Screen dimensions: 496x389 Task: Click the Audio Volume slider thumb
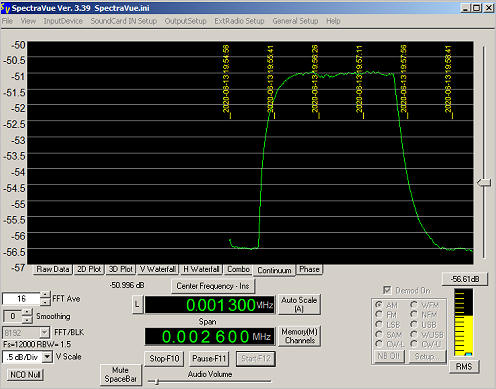click(157, 381)
